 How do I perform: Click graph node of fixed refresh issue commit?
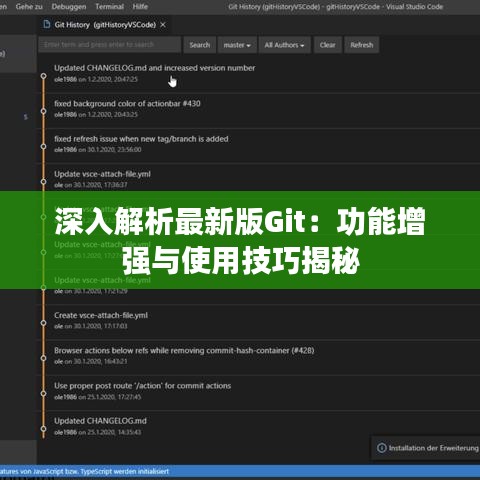pos(43,146)
